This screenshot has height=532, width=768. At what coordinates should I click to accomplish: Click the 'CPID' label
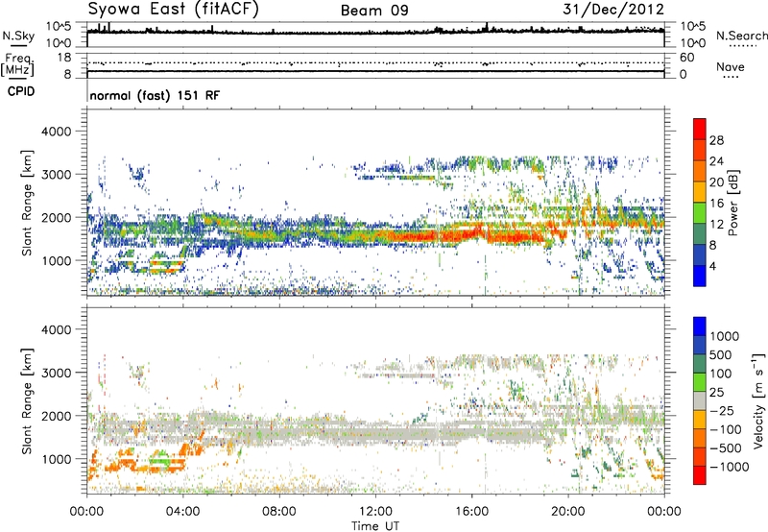coord(21,91)
